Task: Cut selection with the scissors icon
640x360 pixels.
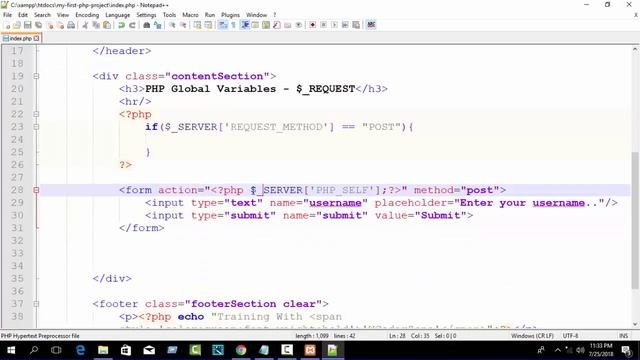Action: pyautogui.click(x=85, y=25)
